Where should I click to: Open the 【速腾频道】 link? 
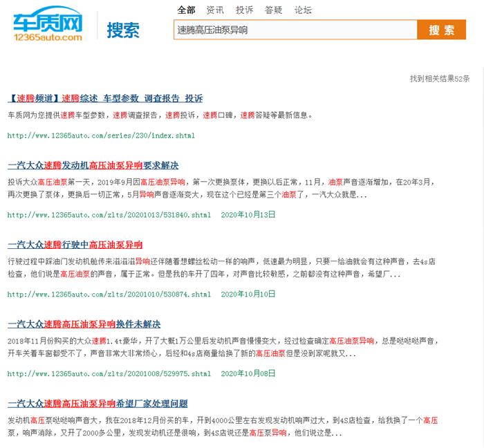click(33, 98)
